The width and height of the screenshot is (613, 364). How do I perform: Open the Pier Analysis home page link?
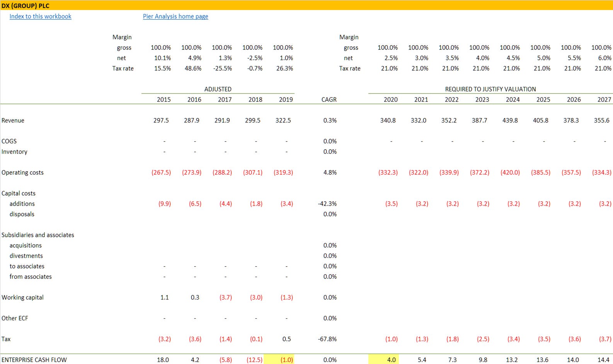click(175, 16)
